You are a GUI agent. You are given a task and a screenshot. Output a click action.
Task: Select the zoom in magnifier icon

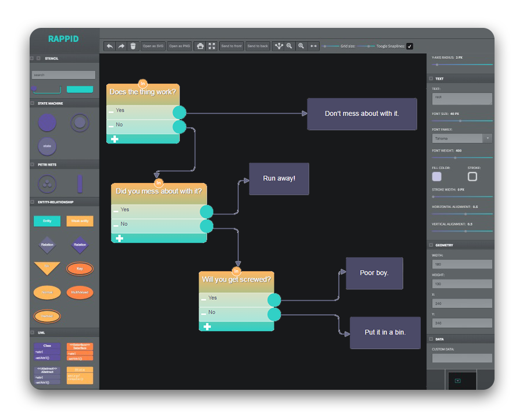301,46
